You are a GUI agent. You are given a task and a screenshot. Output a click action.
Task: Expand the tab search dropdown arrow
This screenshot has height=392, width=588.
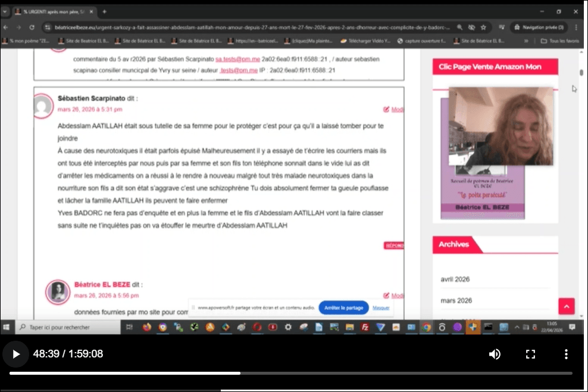pyautogui.click(x=5, y=12)
